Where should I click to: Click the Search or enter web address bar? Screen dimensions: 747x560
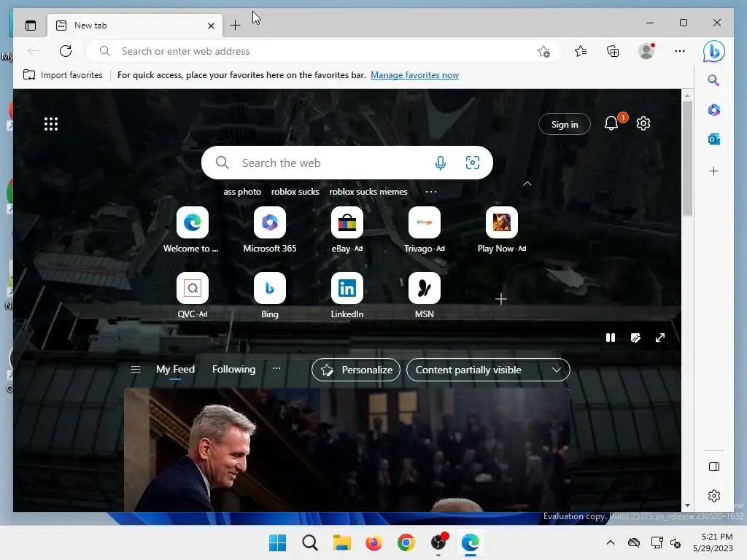point(322,51)
